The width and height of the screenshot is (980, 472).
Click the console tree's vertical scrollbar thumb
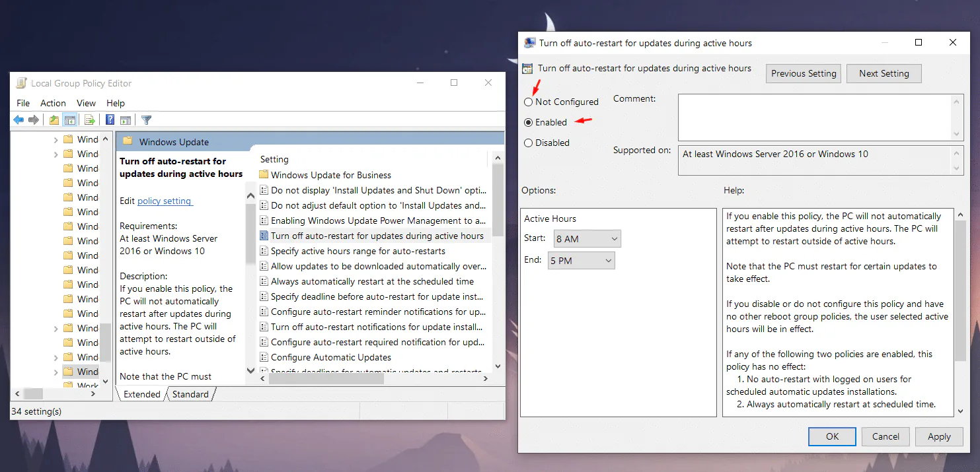tap(104, 343)
